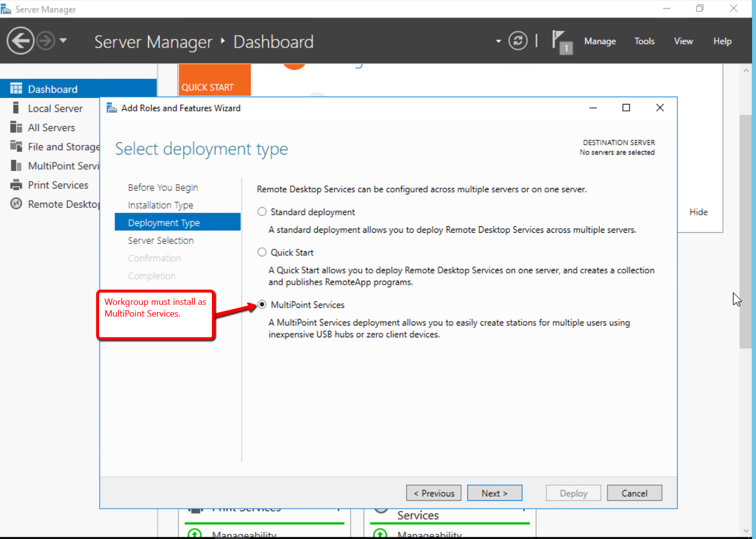Select Print Services in the sidebar

58,185
